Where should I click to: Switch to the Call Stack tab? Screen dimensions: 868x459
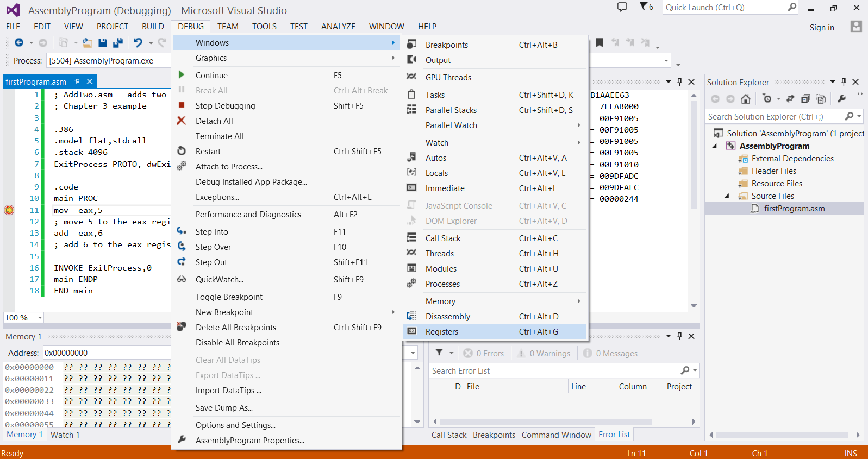(x=449, y=435)
